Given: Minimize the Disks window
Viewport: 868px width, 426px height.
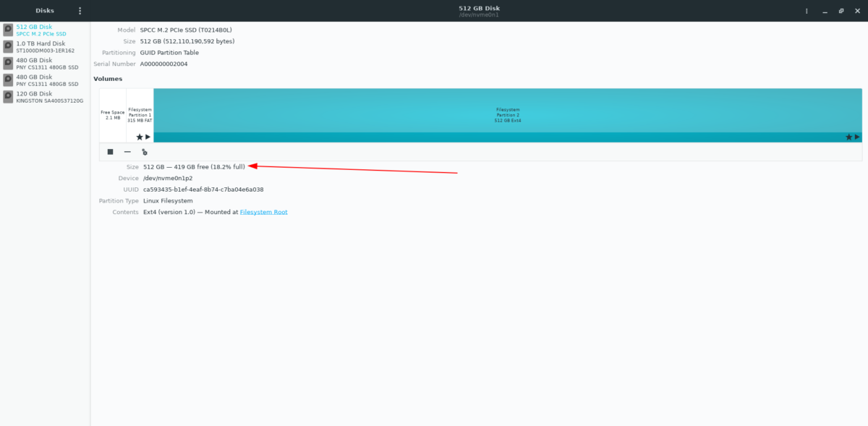Looking at the screenshot, I should point(826,11).
